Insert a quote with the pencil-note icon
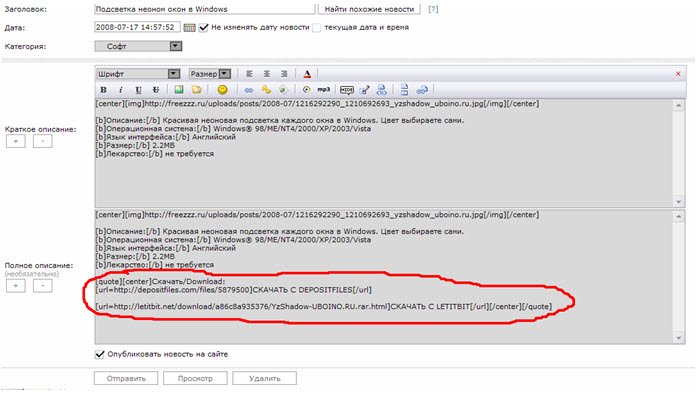Screen dimensions: 700x393 [x=364, y=90]
